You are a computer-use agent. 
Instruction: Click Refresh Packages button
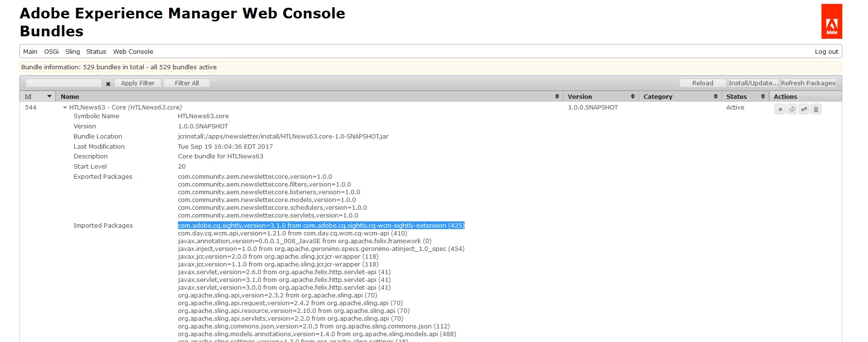[x=808, y=83]
